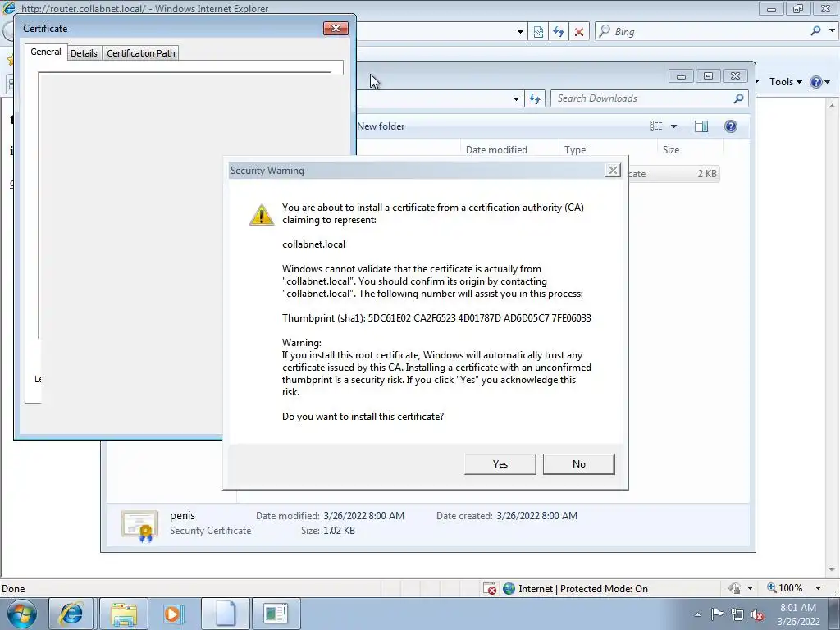Image resolution: width=840 pixels, height=630 pixels.
Task: Click the muted volume tray icon
Action: (x=757, y=615)
